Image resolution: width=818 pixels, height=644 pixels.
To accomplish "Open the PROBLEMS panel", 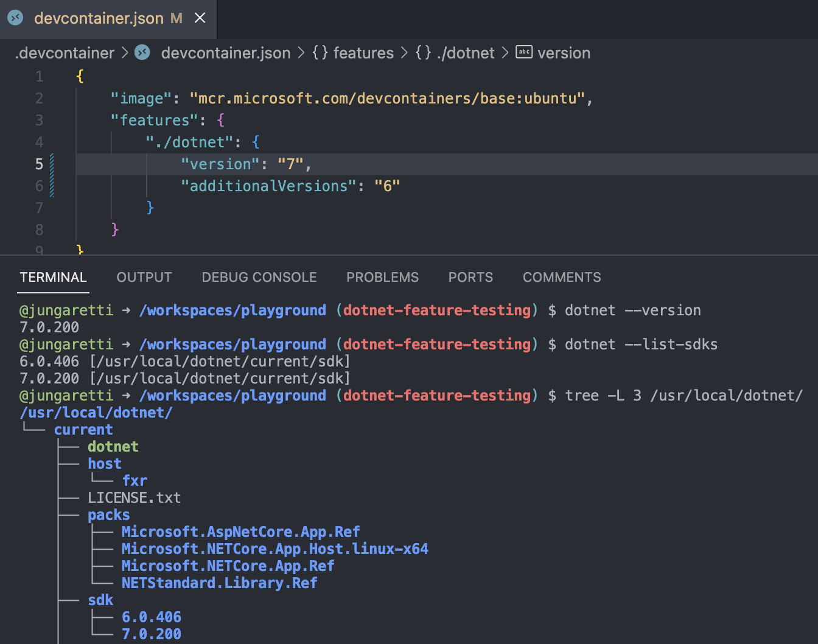I will pos(382,277).
